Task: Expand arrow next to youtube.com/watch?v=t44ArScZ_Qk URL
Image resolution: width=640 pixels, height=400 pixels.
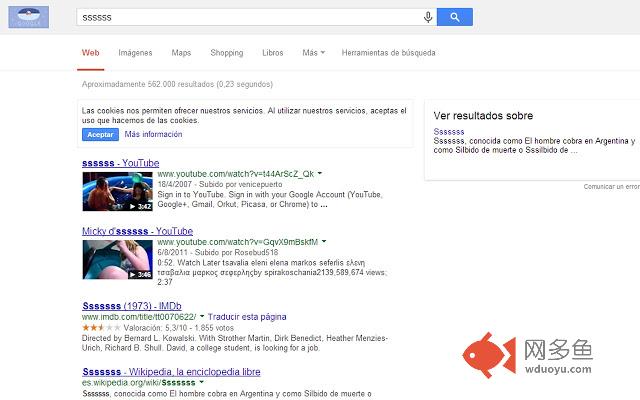Action: click(320, 173)
